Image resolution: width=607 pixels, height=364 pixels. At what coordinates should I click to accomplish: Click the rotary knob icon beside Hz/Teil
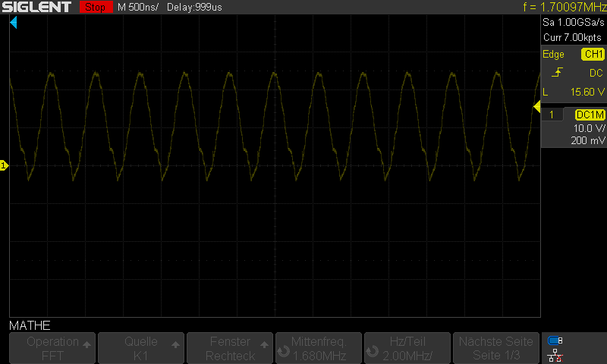coord(373,351)
